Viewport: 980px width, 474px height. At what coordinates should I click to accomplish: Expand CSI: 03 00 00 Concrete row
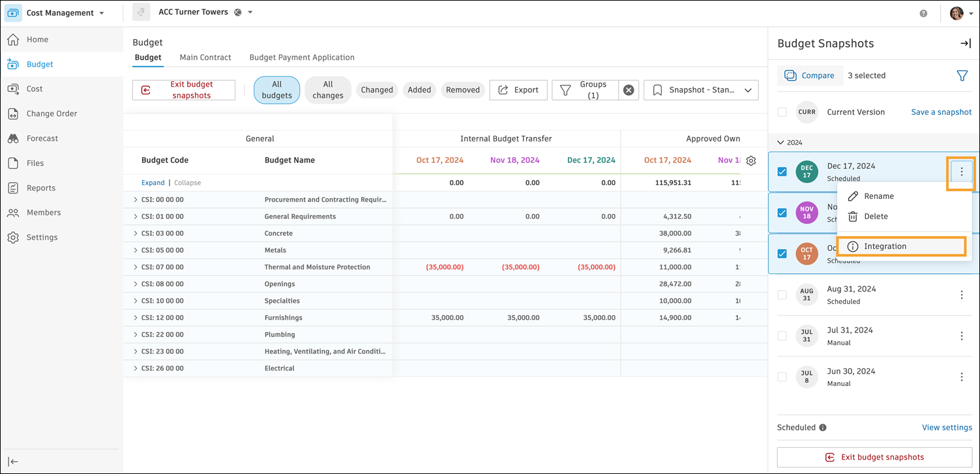[136, 233]
